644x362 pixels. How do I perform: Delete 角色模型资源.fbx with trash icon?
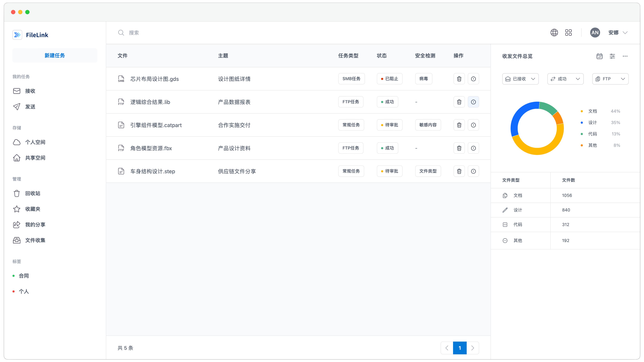click(x=459, y=148)
